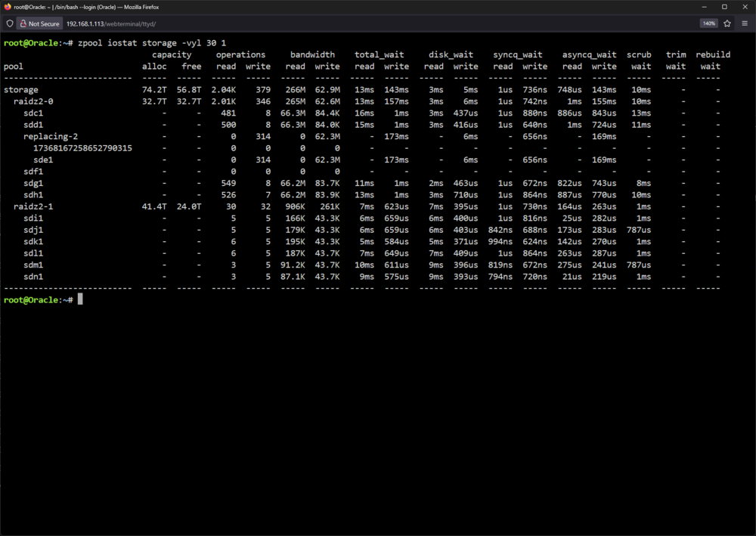Click the terminal cursor at bottom prompt

[x=80, y=299]
